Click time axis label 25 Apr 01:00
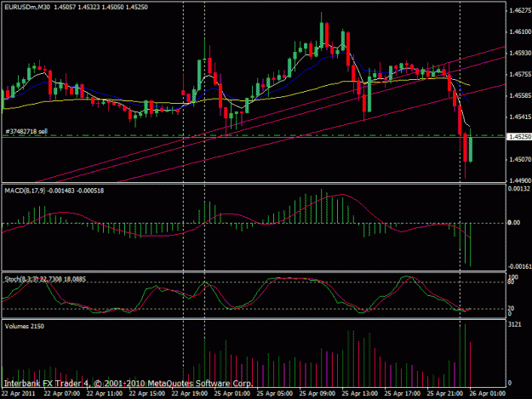The height and width of the screenshot is (399, 532). coord(232,394)
